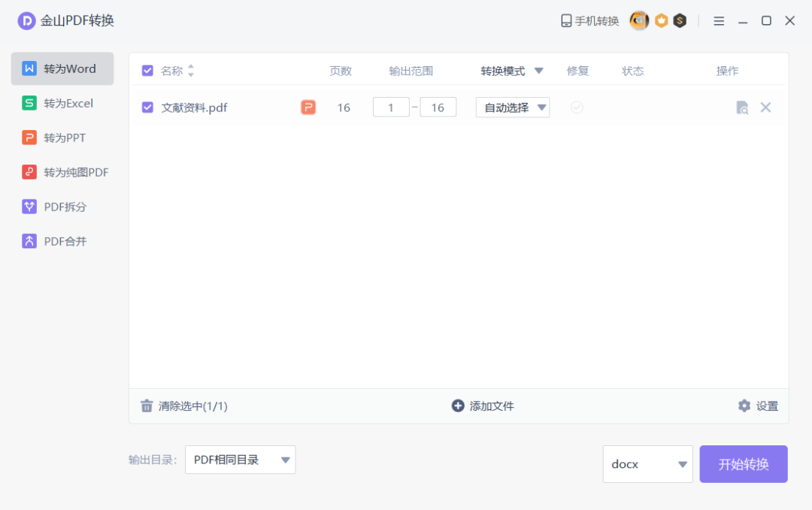Click 添加文件 to add a file
812x510 pixels.
pos(482,405)
